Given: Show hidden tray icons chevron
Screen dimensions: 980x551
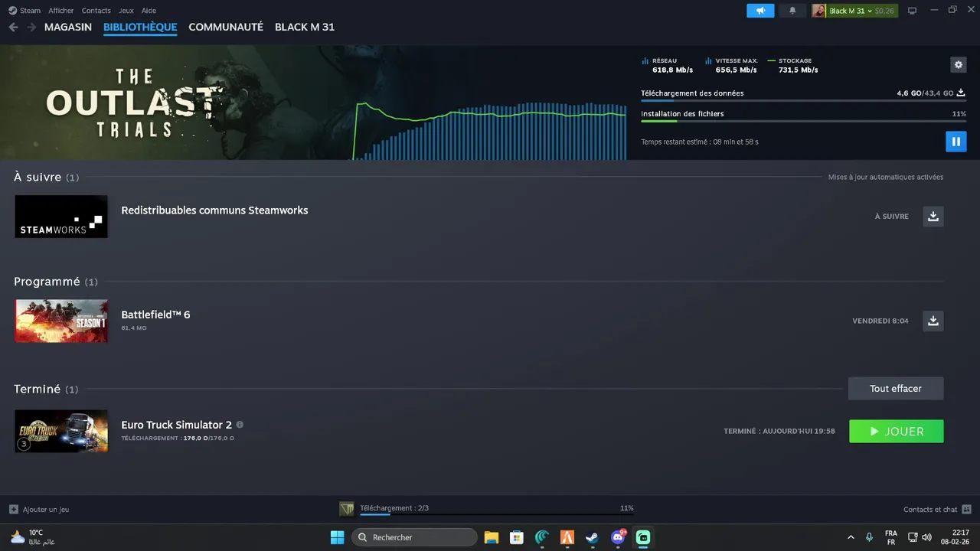Looking at the screenshot, I should point(851,537).
